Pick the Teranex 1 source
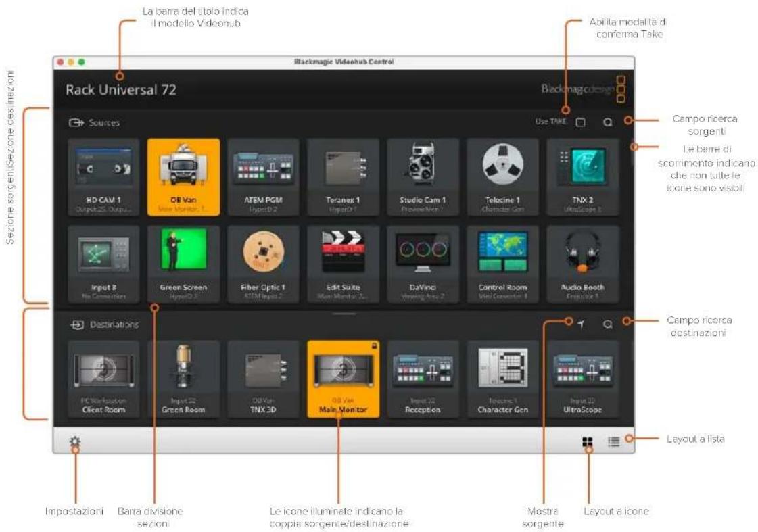The height and width of the screenshot is (532, 758). click(343, 177)
